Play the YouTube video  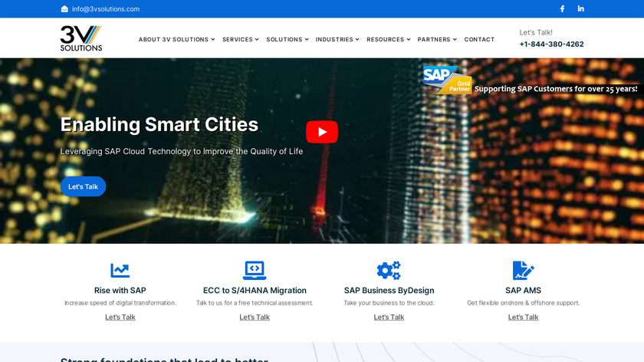pyautogui.click(x=322, y=132)
